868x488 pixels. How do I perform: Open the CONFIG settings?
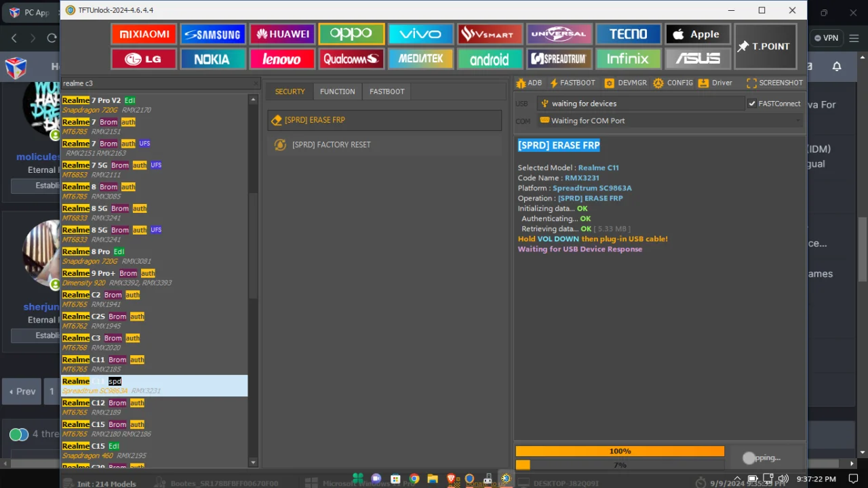pos(673,83)
